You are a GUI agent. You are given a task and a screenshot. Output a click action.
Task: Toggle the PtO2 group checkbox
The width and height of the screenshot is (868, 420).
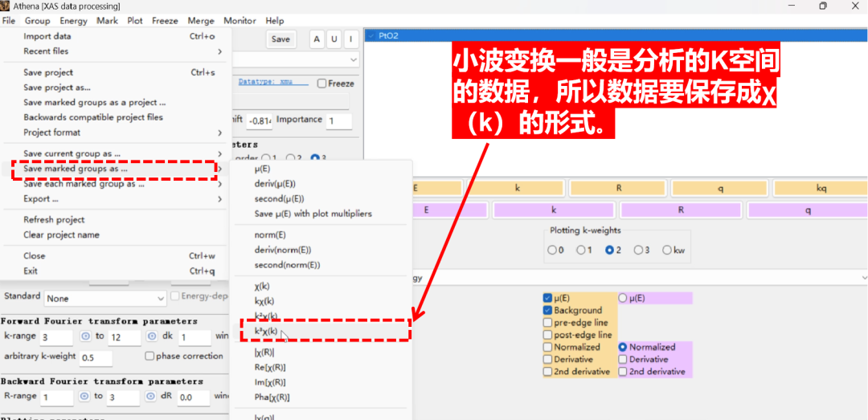coord(371,36)
